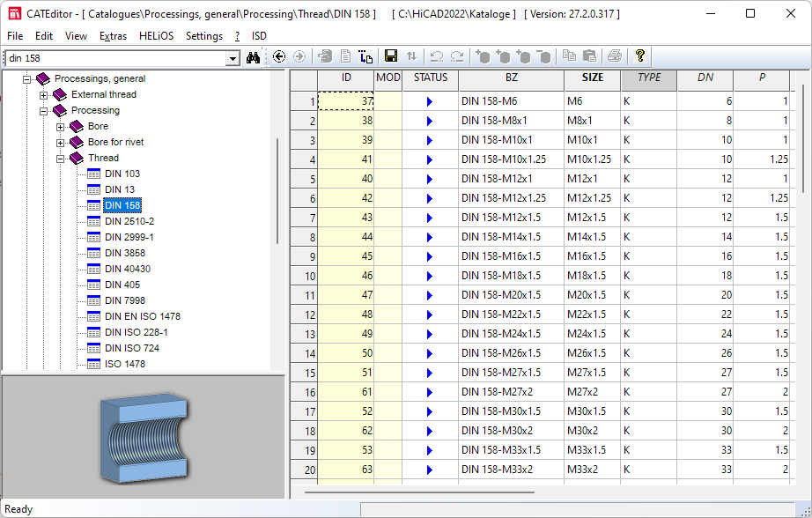Open the Extras menu
Viewport: 812px width, 518px height.
click(x=114, y=36)
